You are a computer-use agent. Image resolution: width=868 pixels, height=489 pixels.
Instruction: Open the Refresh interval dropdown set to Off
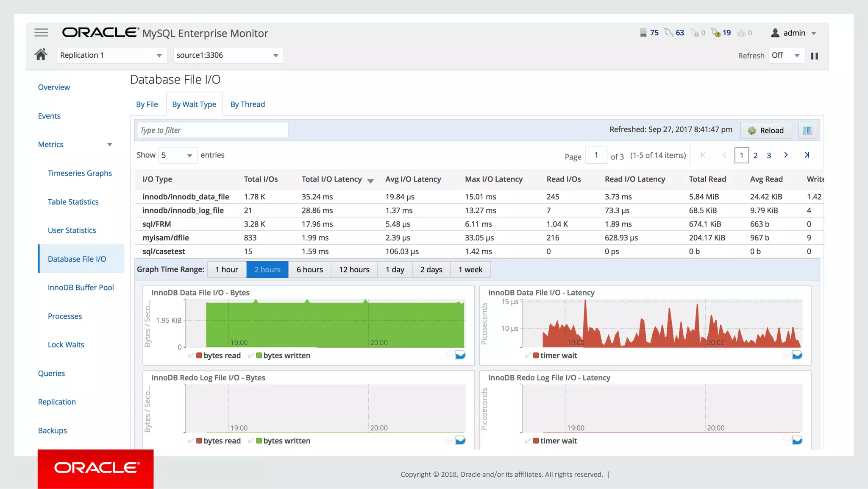pyautogui.click(x=786, y=56)
